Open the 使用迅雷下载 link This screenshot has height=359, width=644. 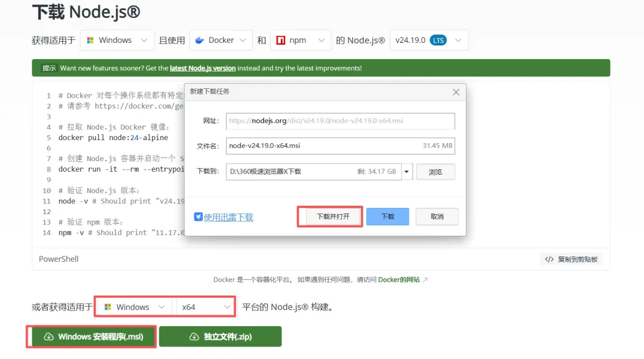coord(228,217)
